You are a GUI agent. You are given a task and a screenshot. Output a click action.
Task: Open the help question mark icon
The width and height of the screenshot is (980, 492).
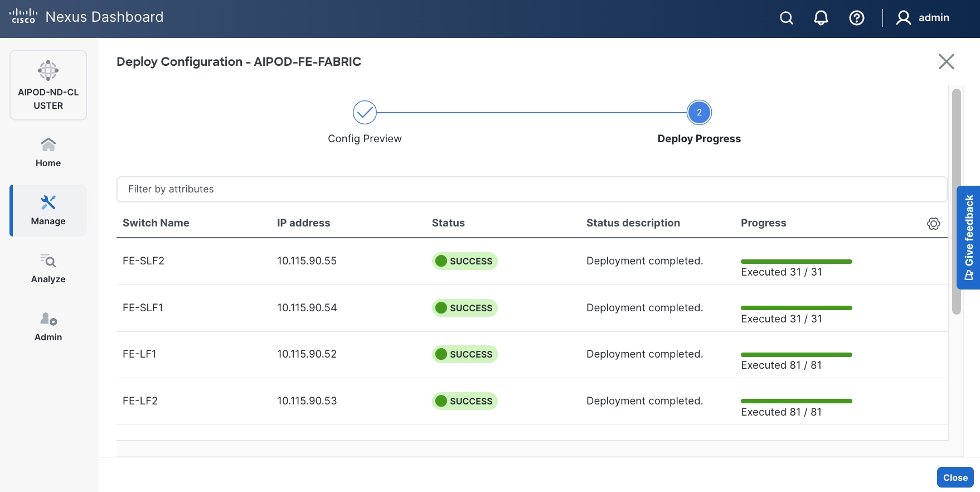(x=856, y=18)
